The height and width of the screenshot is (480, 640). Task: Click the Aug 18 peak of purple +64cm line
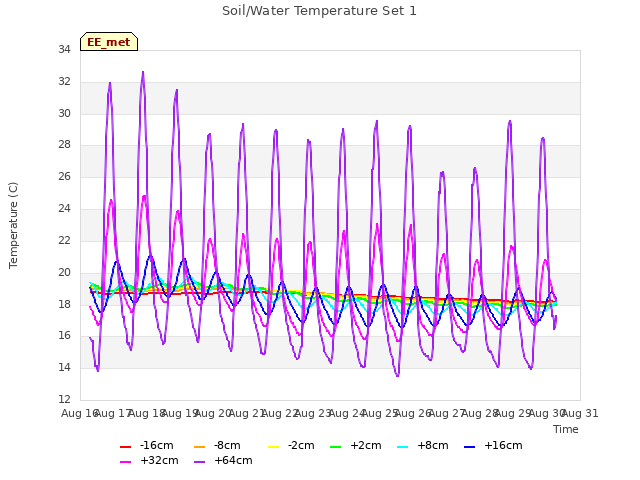click(143, 72)
